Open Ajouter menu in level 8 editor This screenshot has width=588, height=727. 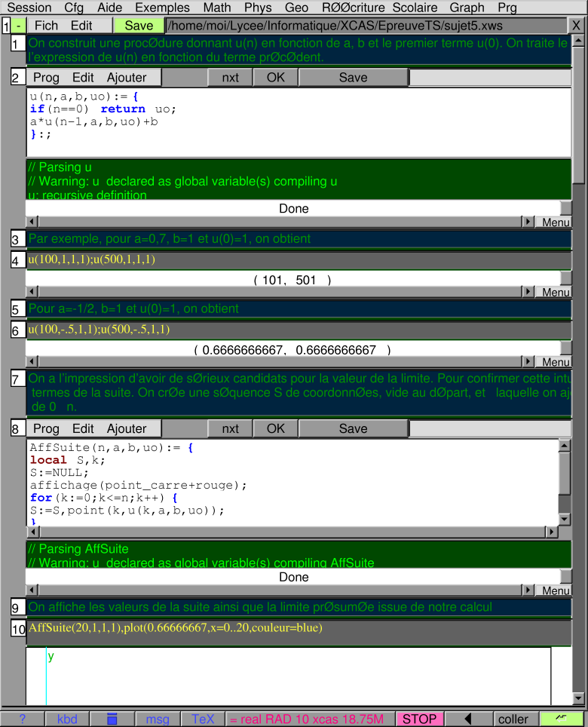tap(127, 428)
